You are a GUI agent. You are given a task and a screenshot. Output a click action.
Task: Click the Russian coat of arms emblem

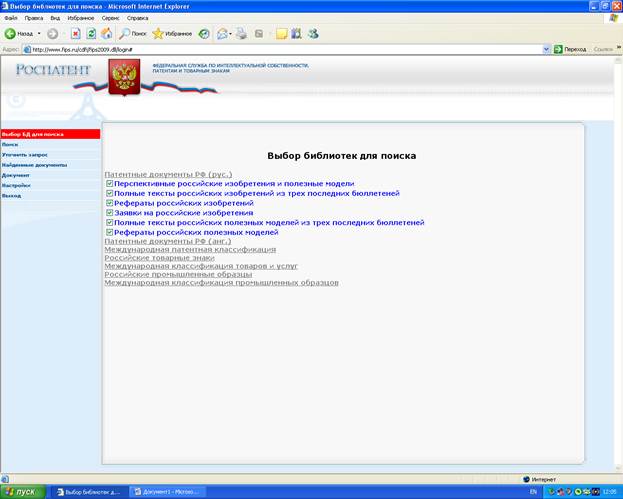pos(124,77)
